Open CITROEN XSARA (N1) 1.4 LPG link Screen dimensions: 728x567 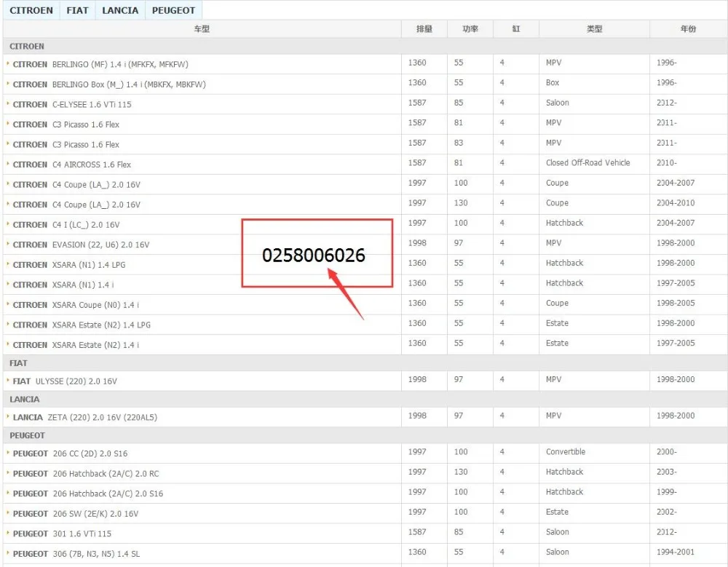tap(69, 265)
